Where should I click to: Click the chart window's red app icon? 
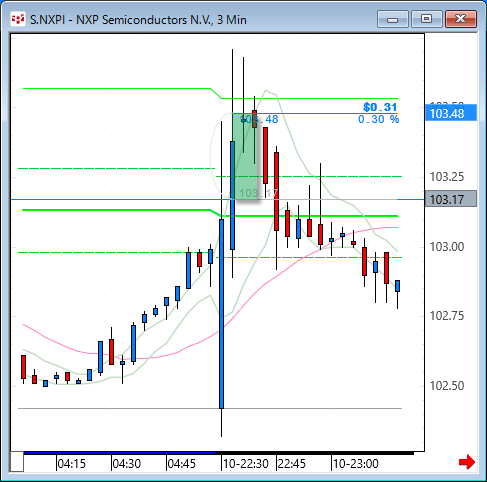[x=18, y=20]
